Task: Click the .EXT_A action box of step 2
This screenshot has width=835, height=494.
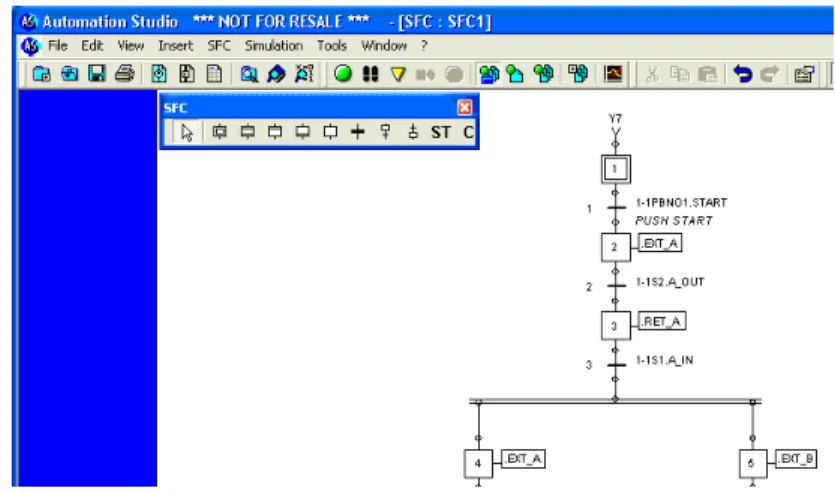Action: click(660, 243)
